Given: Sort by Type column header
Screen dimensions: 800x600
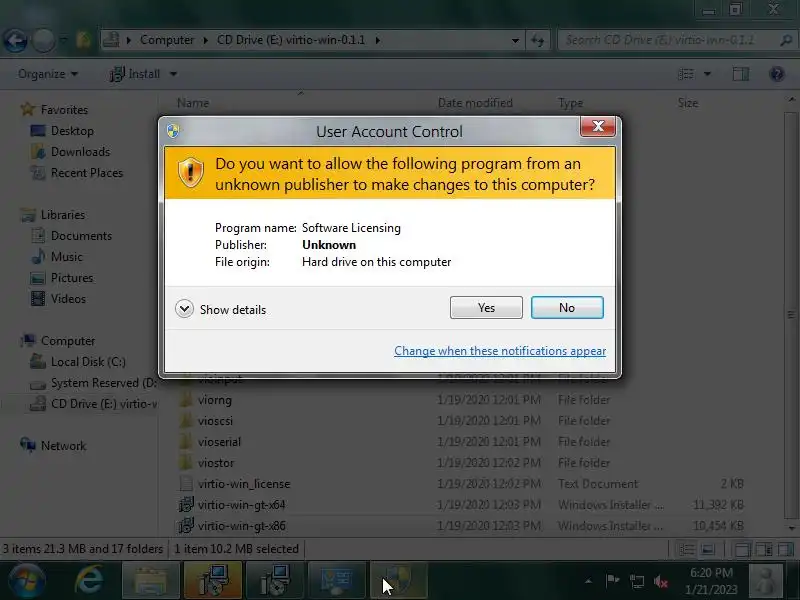Looking at the screenshot, I should 570,103.
